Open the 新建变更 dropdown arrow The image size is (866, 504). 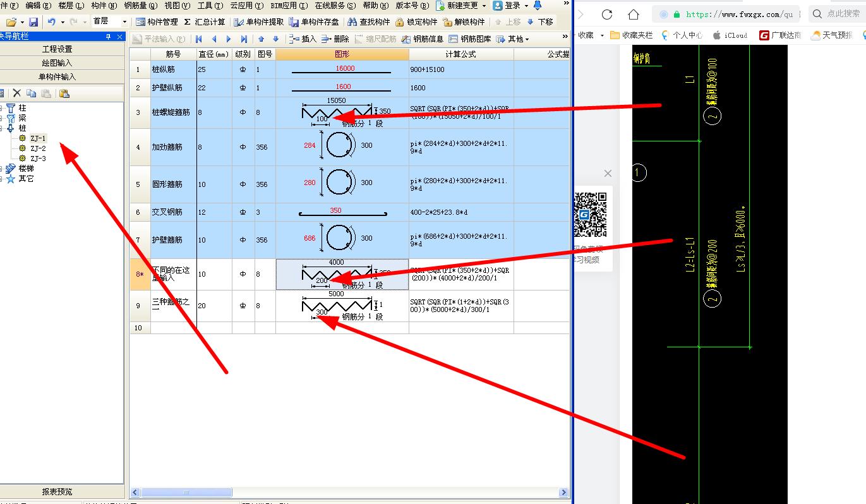(x=484, y=6)
